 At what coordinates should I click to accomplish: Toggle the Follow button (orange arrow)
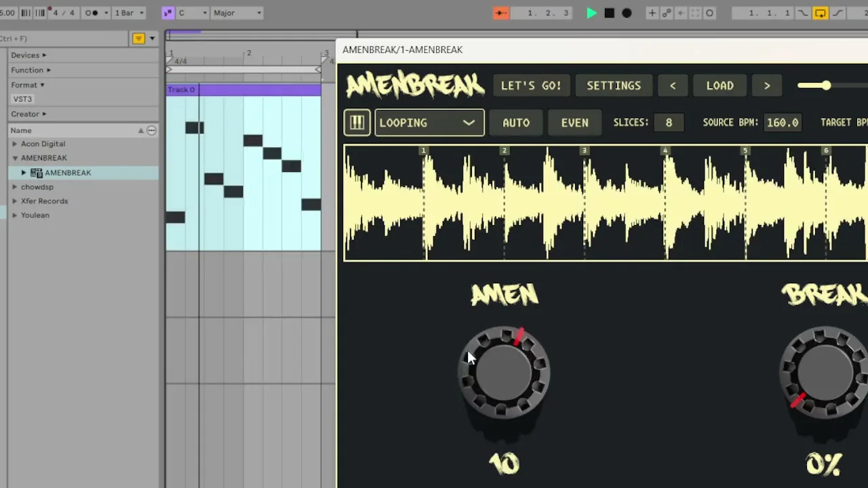click(x=500, y=13)
